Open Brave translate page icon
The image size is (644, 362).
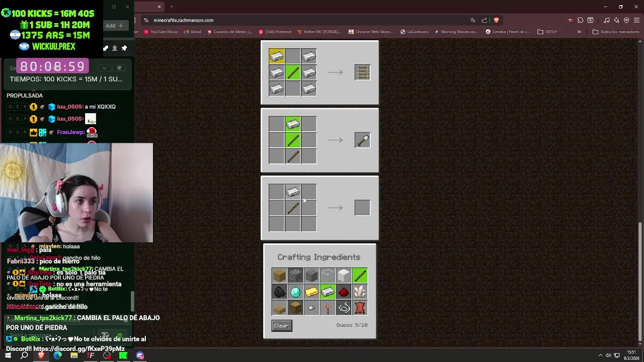pos(473,20)
